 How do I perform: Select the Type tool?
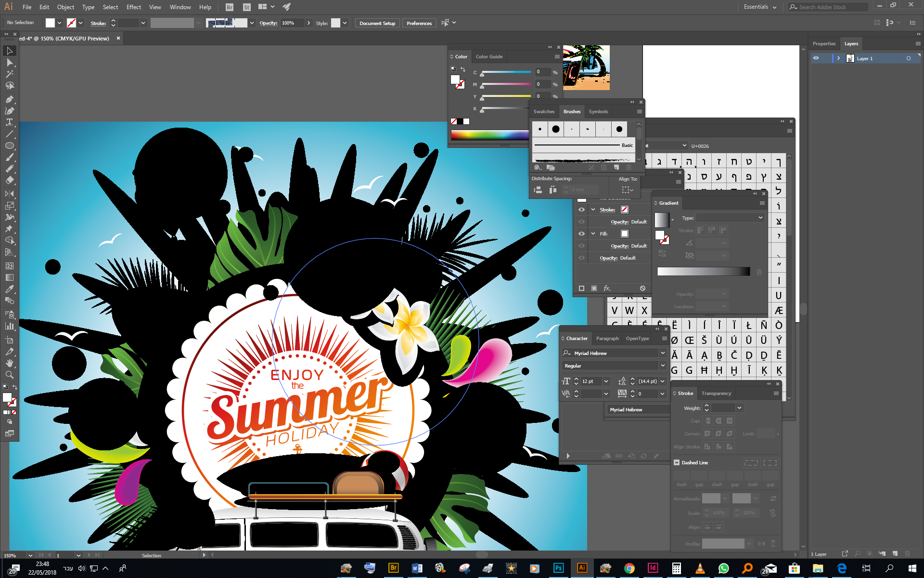[9, 122]
